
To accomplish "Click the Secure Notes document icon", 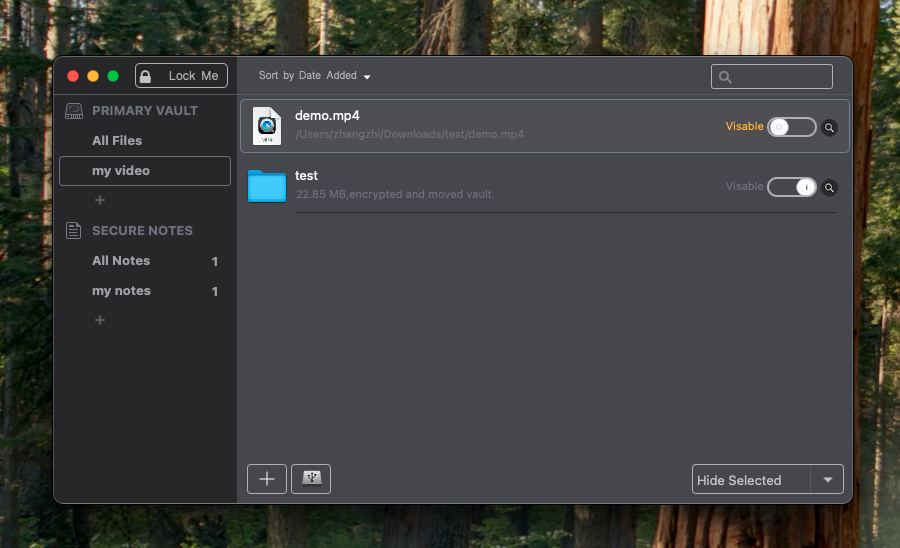I will [73, 230].
